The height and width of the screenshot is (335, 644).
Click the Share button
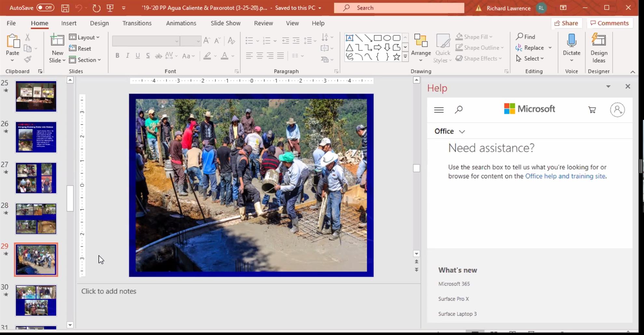pos(566,23)
